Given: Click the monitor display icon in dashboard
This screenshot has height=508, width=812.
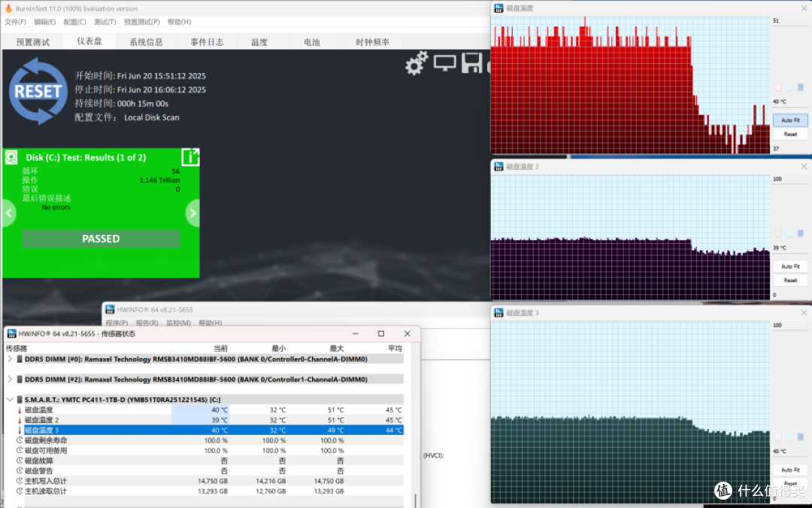Looking at the screenshot, I should coord(445,63).
